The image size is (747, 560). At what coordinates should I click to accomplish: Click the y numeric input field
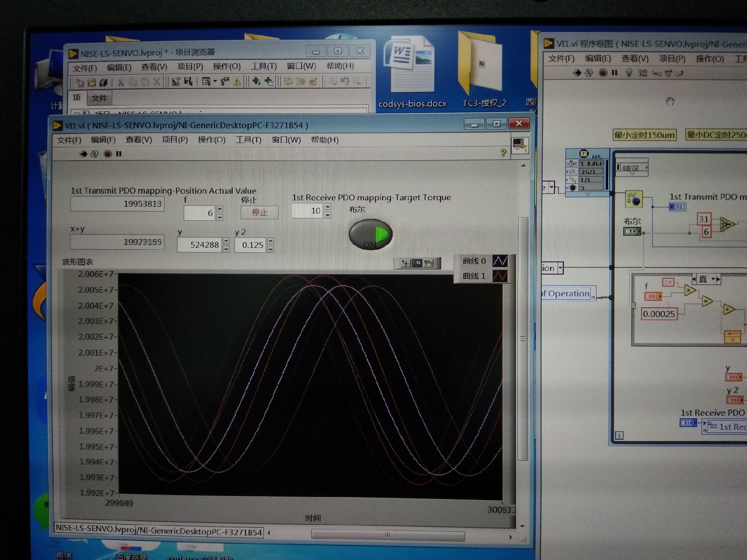[x=200, y=245]
